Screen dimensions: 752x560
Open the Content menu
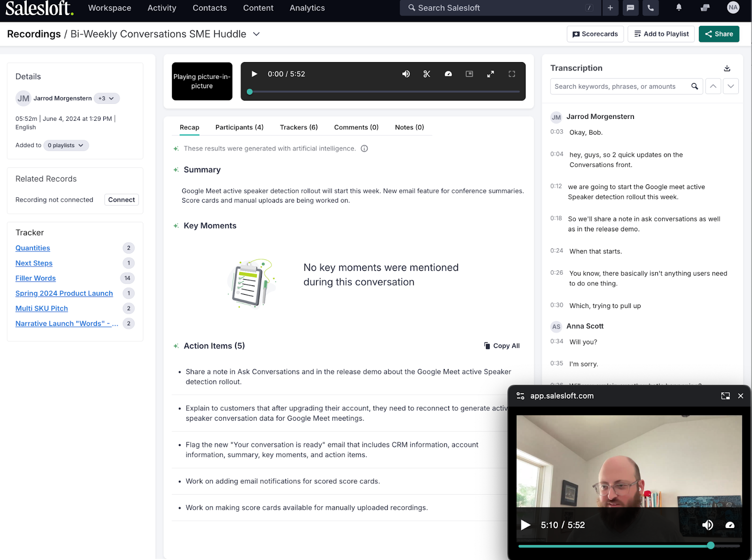point(258,8)
